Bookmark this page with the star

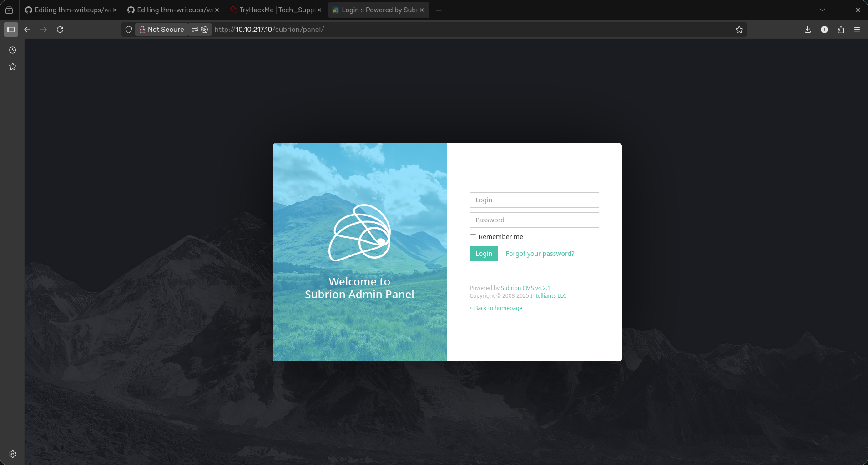click(x=739, y=30)
